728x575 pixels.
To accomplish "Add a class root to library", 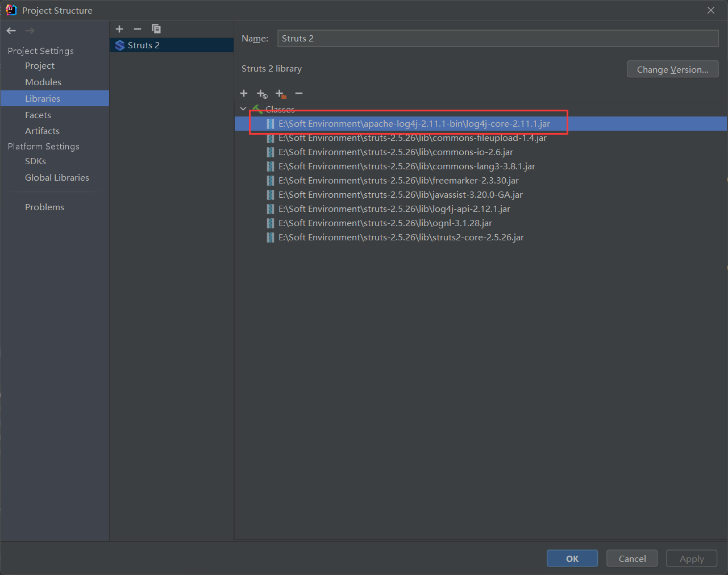I will point(244,93).
